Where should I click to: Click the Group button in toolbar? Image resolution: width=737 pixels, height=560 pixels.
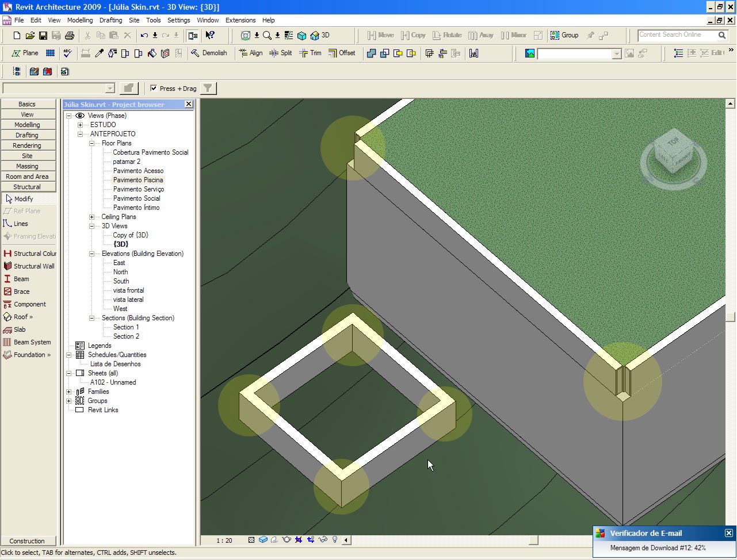[564, 35]
